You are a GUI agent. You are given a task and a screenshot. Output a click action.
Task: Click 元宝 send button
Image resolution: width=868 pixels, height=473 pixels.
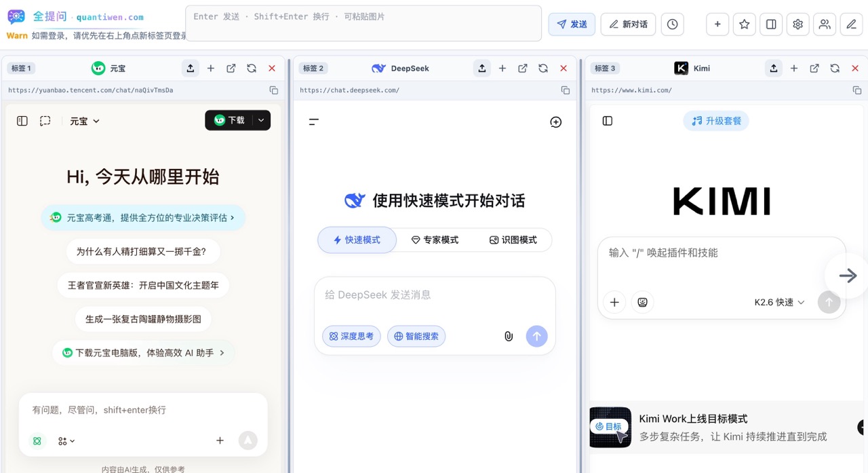pos(248,440)
